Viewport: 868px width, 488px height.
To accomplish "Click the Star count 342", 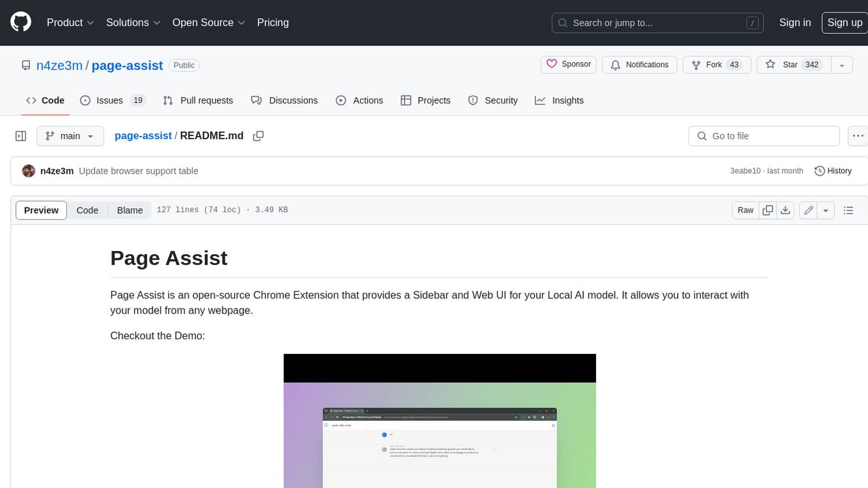I will click(812, 65).
